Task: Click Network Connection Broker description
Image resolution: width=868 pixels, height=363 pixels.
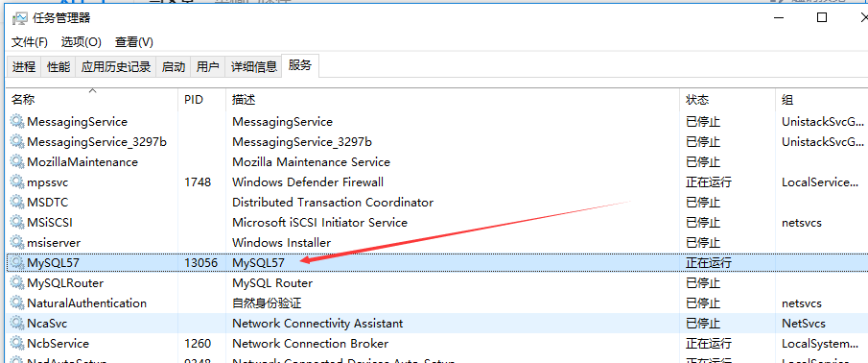Action: click(310, 344)
